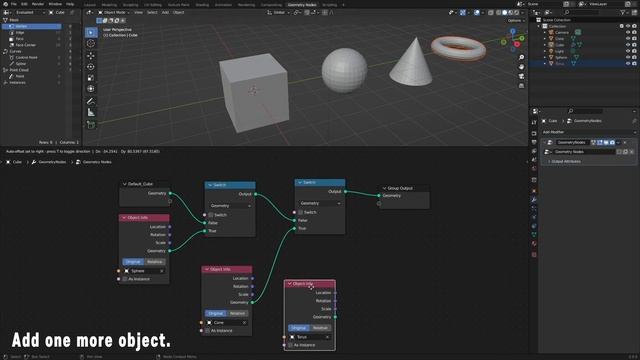Switch to the Geometry Nodes workspace tab
This screenshot has height=360, width=640.
pyautogui.click(x=302, y=4)
